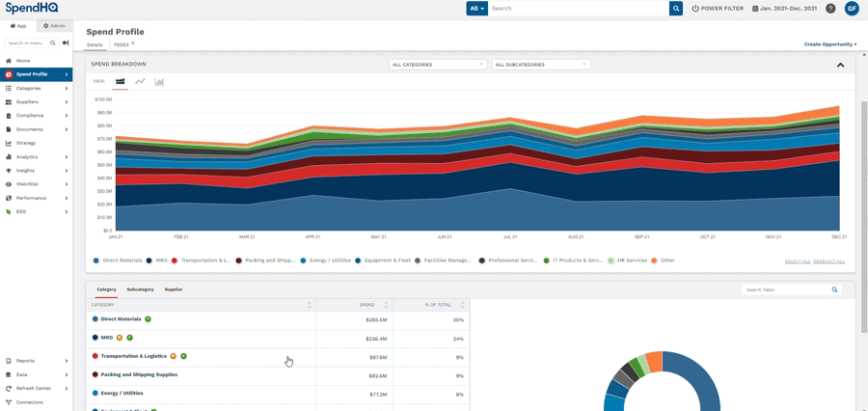Viewport: 868px width, 411px height.
Task: Click the search magnifier button in top bar
Action: click(676, 9)
